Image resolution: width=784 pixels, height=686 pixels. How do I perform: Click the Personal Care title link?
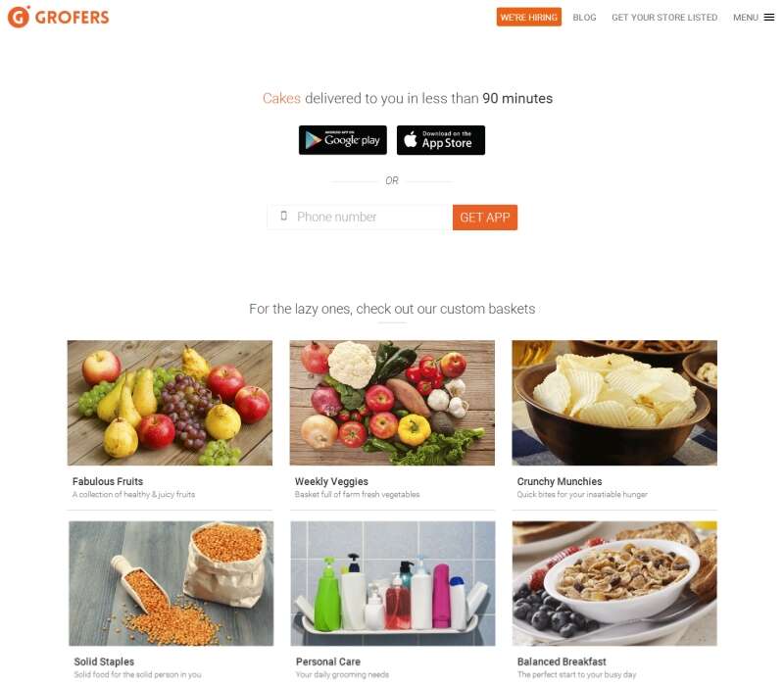click(328, 661)
